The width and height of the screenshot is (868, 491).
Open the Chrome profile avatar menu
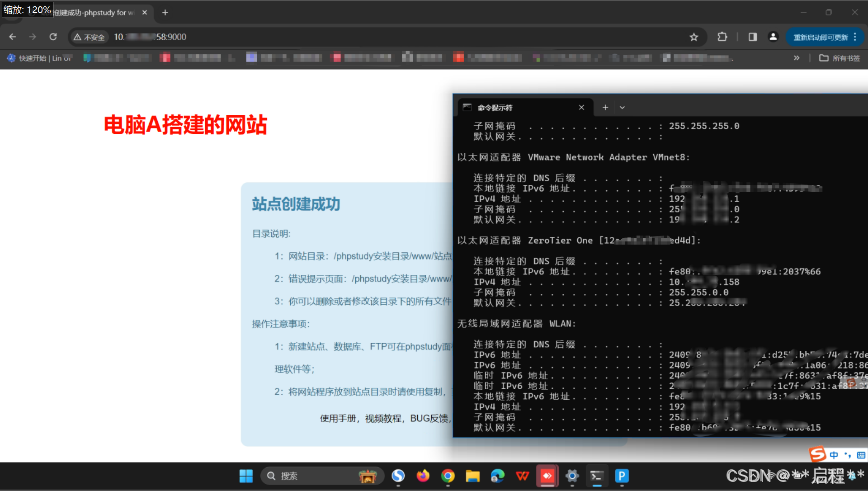[773, 37]
